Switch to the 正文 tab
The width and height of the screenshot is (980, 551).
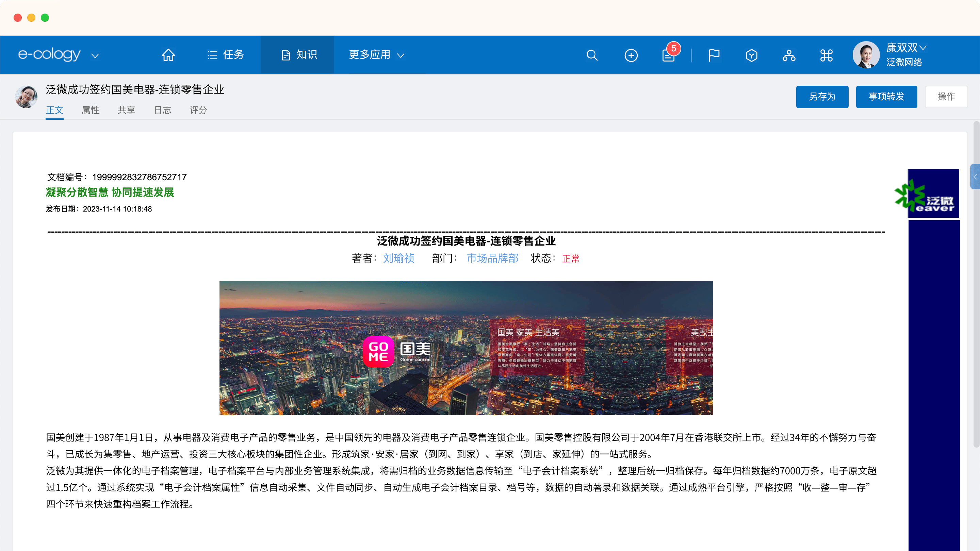(x=54, y=110)
